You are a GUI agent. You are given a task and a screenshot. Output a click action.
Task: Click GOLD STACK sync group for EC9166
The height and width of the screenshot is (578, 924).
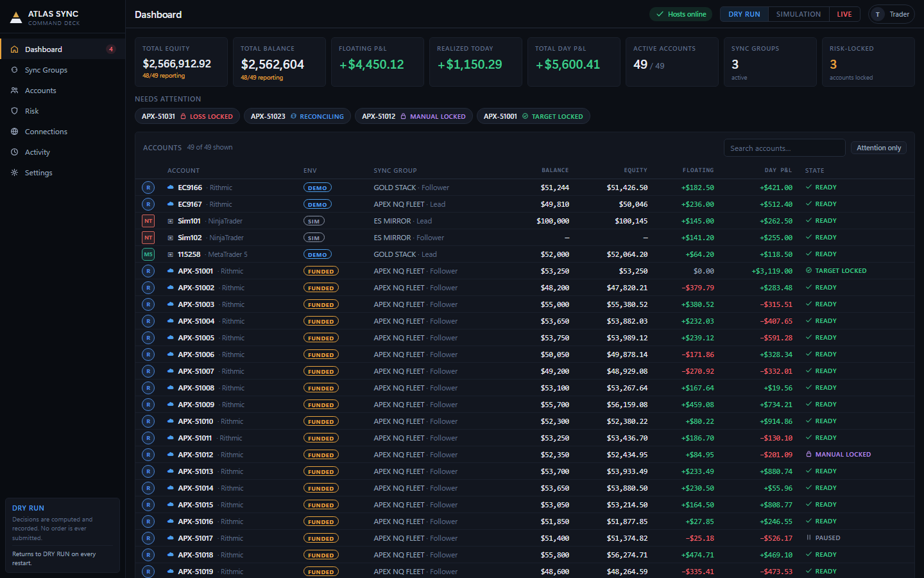(x=395, y=188)
